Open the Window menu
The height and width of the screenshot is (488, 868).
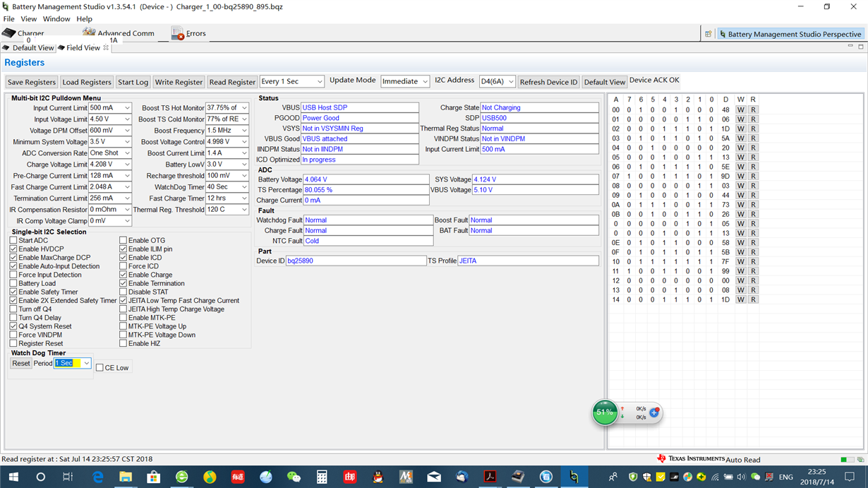pyautogui.click(x=56, y=19)
